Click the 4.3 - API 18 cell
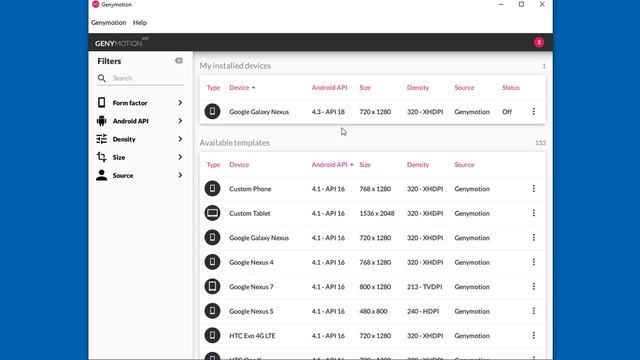Image resolution: width=640 pixels, height=360 pixels. (x=328, y=111)
